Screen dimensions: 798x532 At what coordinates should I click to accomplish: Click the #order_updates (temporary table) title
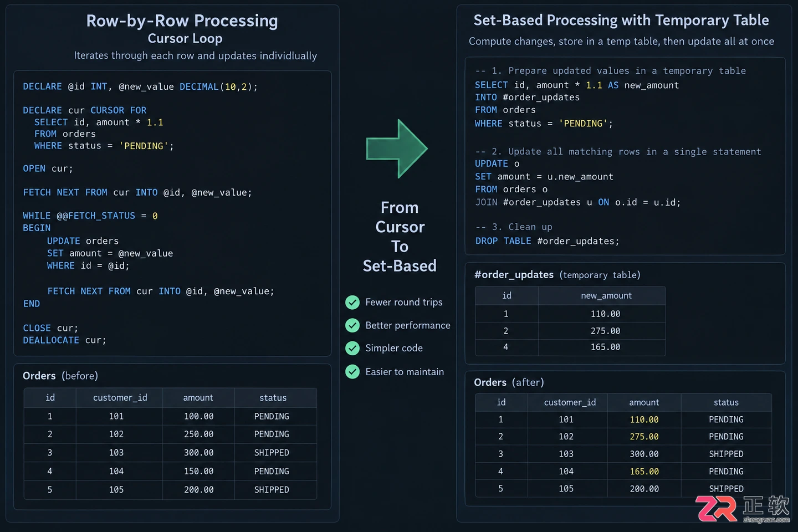click(557, 275)
